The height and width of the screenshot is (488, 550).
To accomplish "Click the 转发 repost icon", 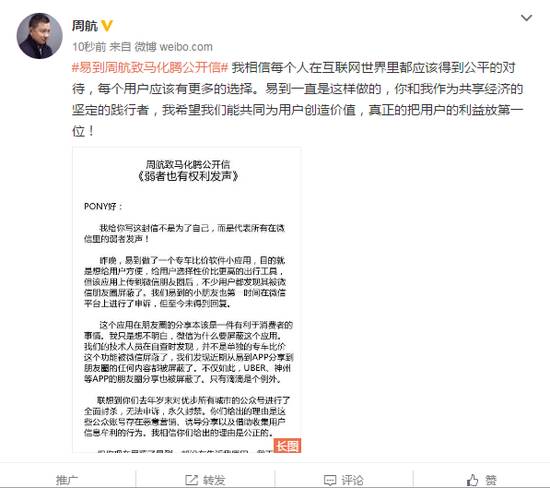I will click(x=192, y=480).
